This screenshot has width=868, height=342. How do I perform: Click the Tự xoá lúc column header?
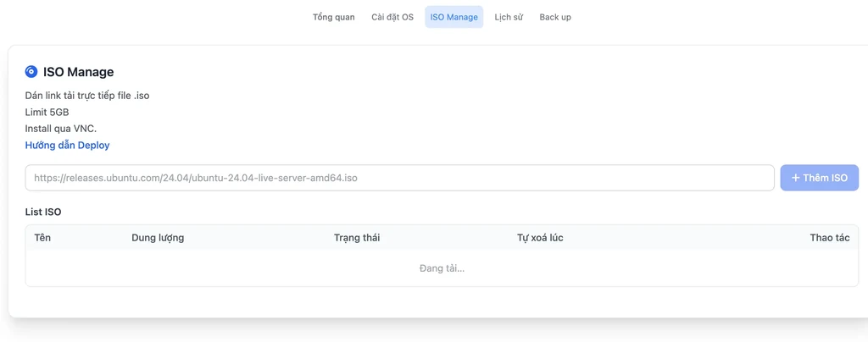(540, 238)
